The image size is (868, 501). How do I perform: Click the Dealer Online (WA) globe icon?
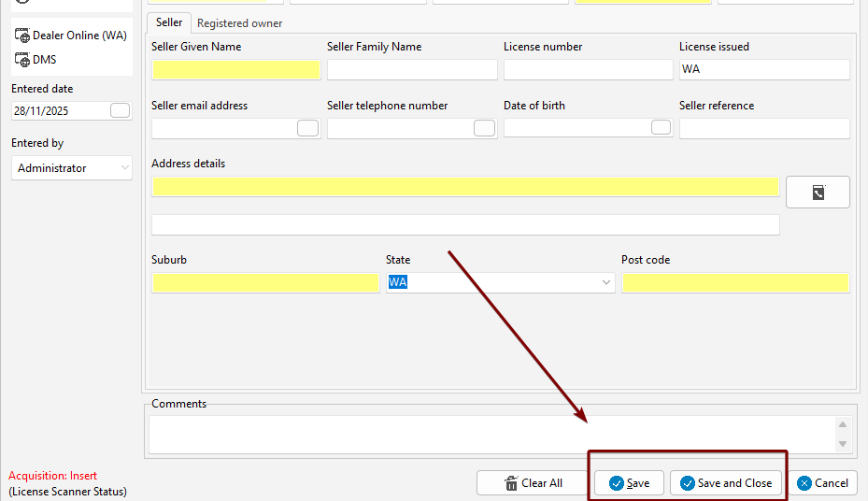pos(22,36)
